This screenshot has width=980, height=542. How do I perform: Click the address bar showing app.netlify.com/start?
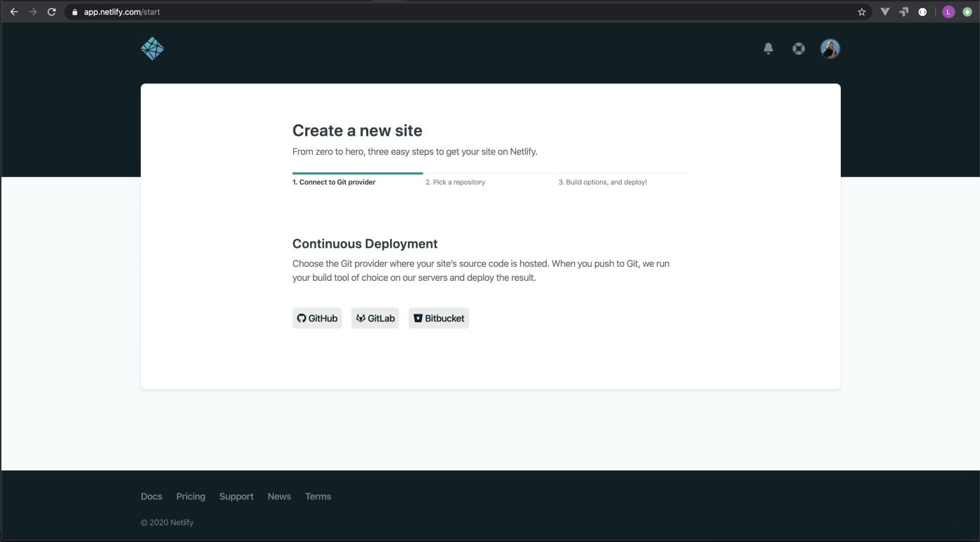(468, 12)
